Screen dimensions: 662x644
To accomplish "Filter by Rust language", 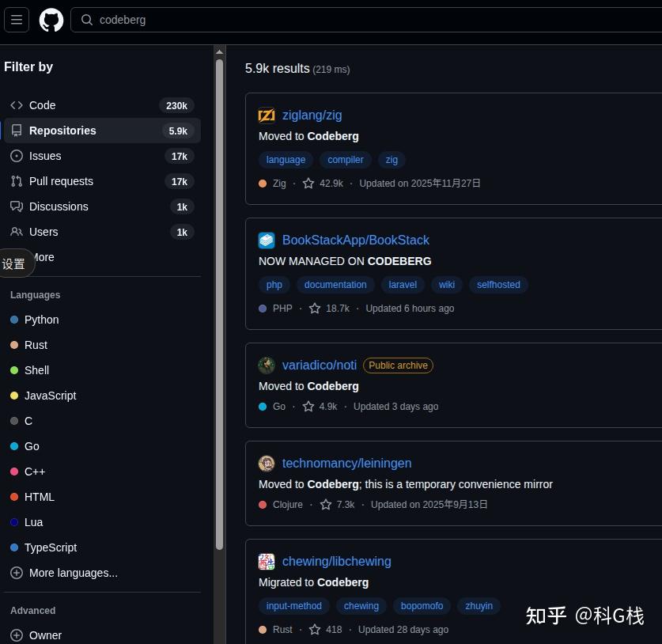I will (x=28, y=345).
